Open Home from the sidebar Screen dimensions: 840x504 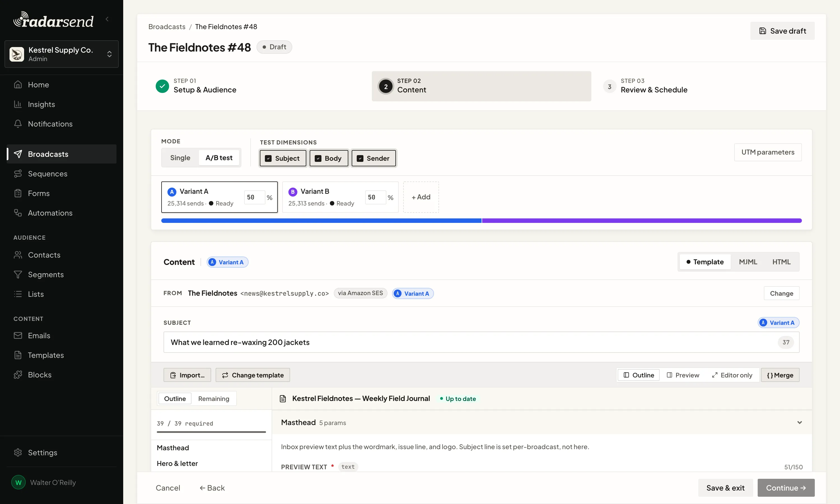tap(61, 85)
